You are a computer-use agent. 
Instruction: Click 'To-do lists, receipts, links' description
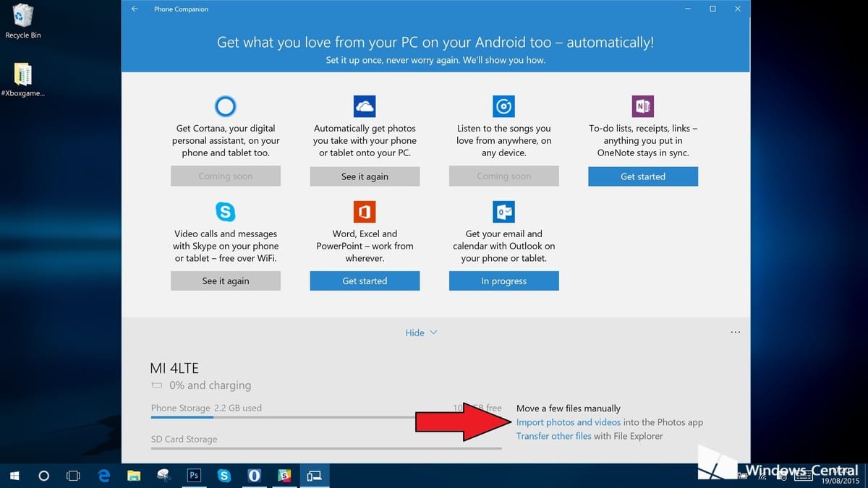pos(643,140)
